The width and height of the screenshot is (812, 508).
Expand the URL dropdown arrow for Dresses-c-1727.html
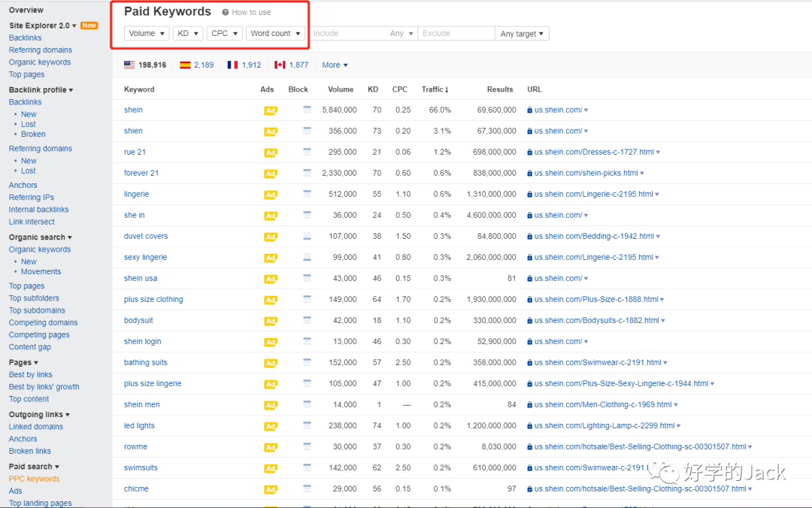tap(658, 153)
